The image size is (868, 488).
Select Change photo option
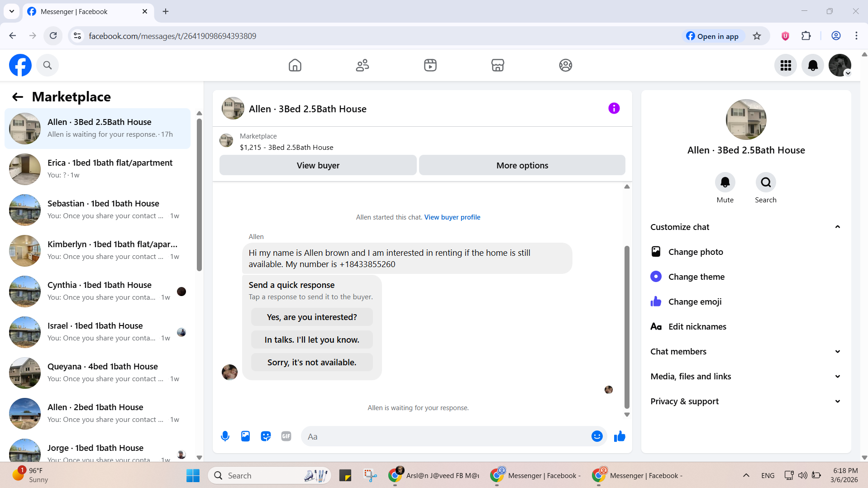click(x=746, y=252)
